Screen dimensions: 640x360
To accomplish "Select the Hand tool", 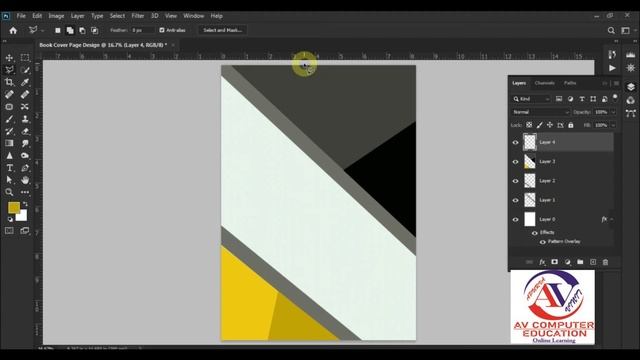I will pyautogui.click(x=25, y=180).
